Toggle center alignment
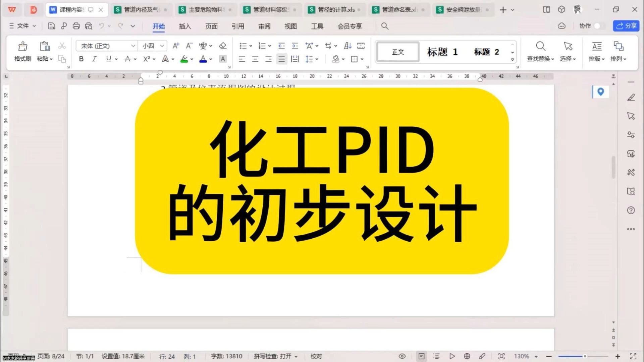 coord(255,59)
